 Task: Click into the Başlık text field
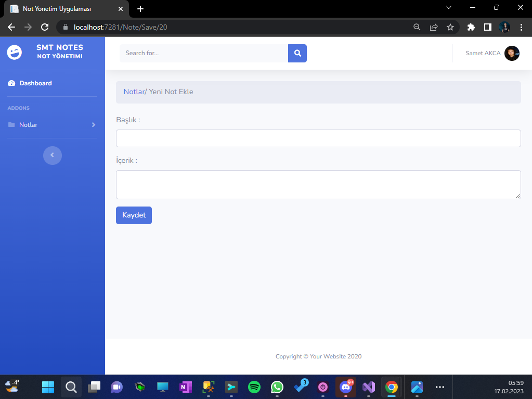pyautogui.click(x=318, y=138)
